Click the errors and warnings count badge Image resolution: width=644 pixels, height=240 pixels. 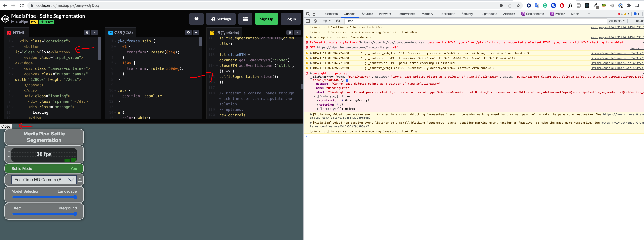click(623, 14)
